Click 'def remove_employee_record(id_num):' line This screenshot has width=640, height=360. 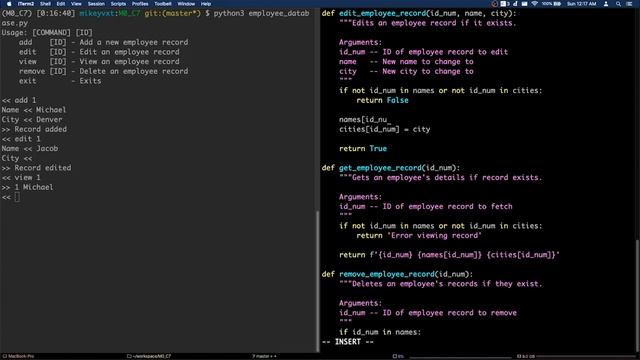(x=397, y=274)
